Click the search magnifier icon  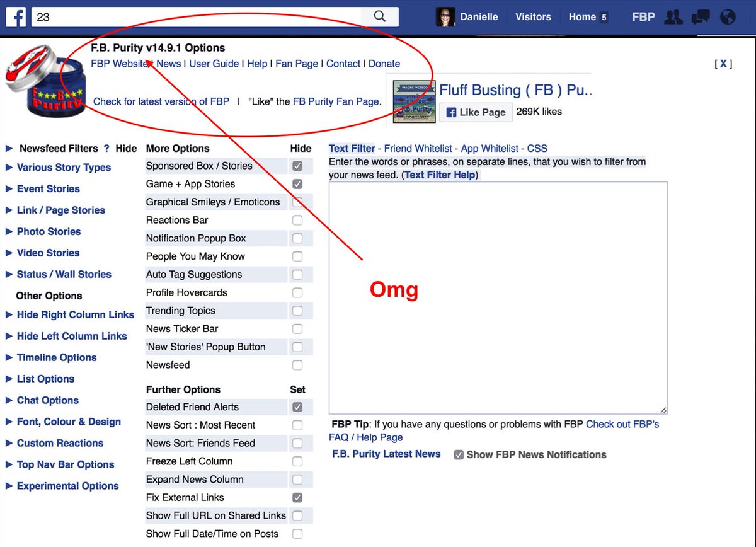(x=379, y=17)
